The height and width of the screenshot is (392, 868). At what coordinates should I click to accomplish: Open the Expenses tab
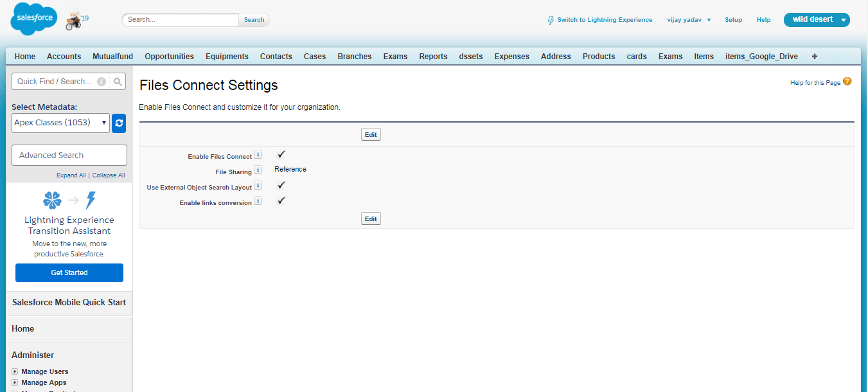tap(512, 57)
